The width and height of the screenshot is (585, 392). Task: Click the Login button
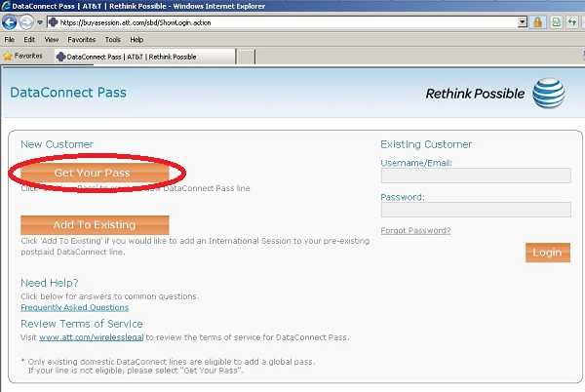(548, 253)
